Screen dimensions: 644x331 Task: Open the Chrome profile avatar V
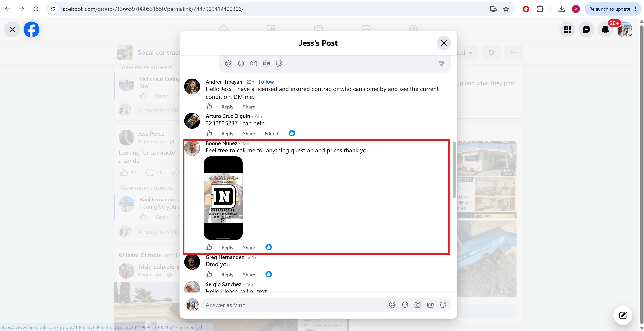pos(576,9)
